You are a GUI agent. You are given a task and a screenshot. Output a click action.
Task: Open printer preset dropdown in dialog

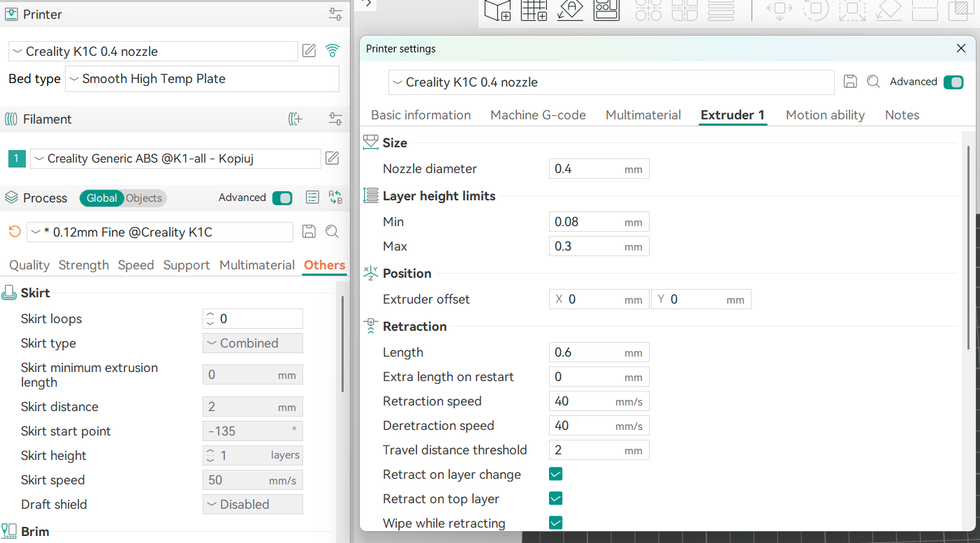(x=610, y=82)
